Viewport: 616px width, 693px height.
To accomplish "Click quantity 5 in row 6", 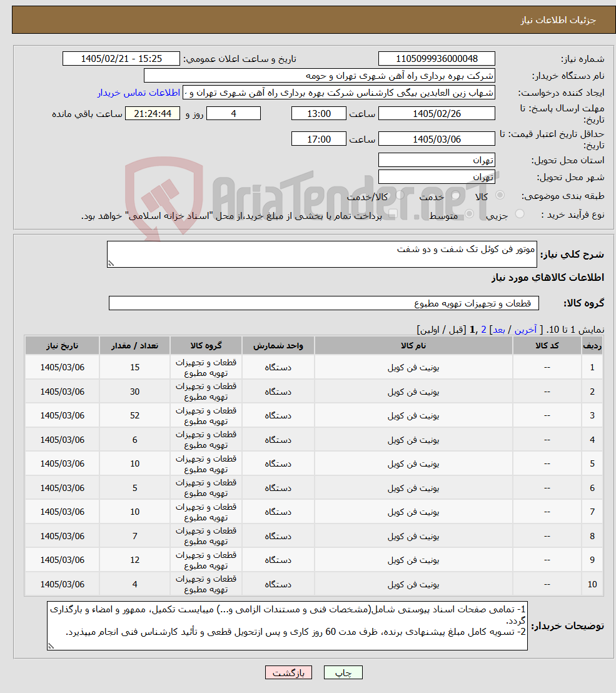I will click(x=135, y=488).
